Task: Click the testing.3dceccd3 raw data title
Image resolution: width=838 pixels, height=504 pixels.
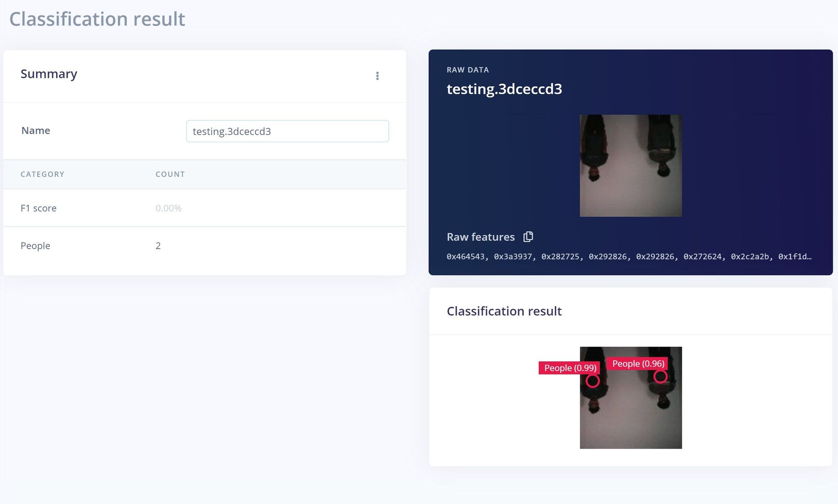Action: (x=504, y=89)
